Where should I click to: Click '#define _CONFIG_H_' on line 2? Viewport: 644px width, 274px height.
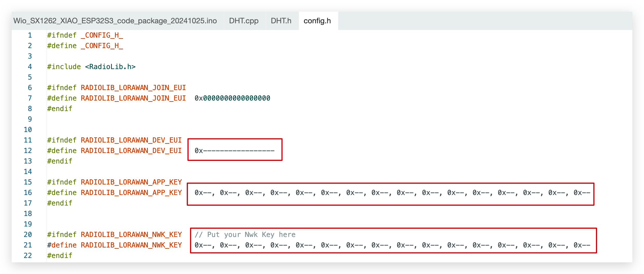pos(85,46)
